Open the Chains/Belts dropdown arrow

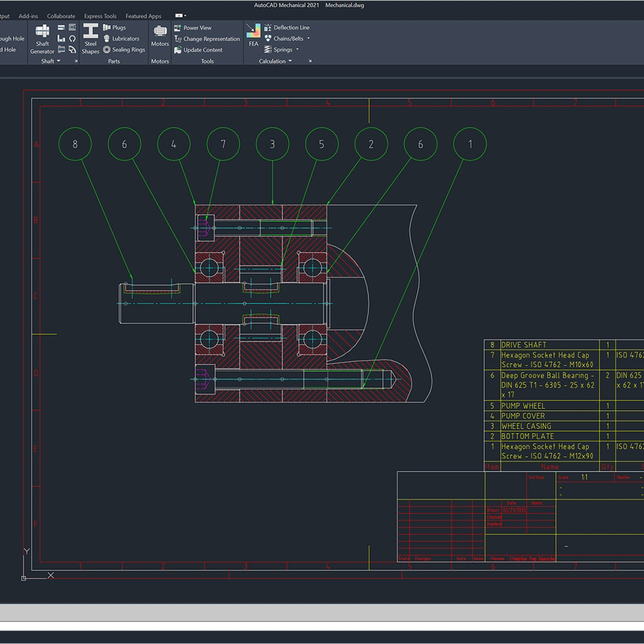tap(308, 39)
